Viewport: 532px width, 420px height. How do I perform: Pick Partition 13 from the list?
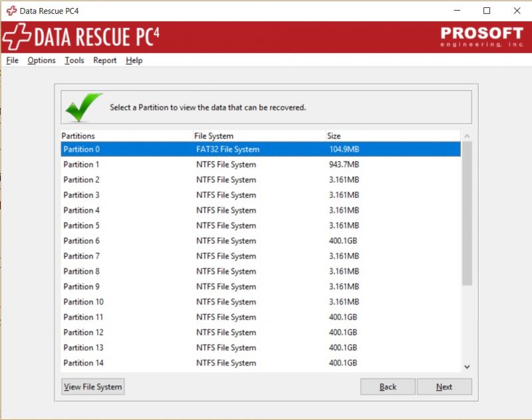point(261,348)
